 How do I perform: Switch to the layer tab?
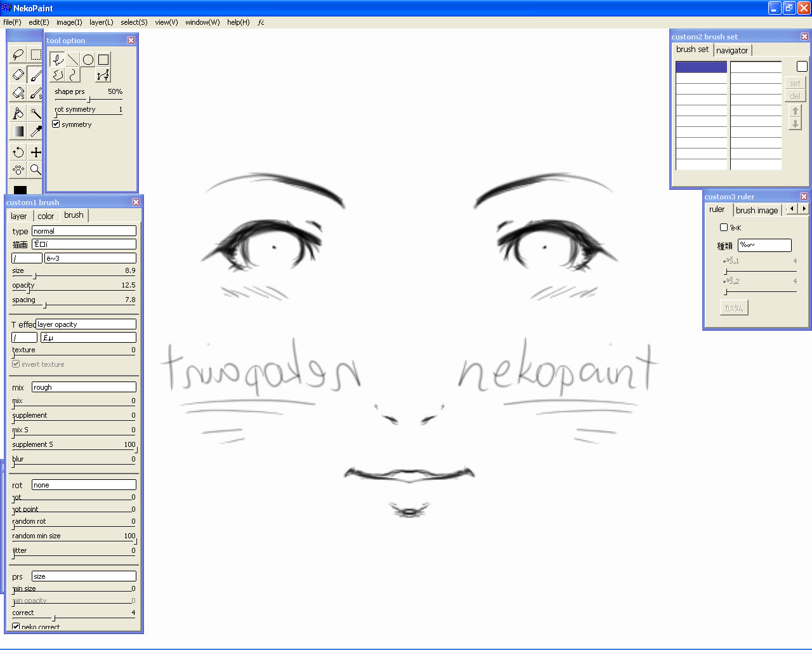[19, 216]
